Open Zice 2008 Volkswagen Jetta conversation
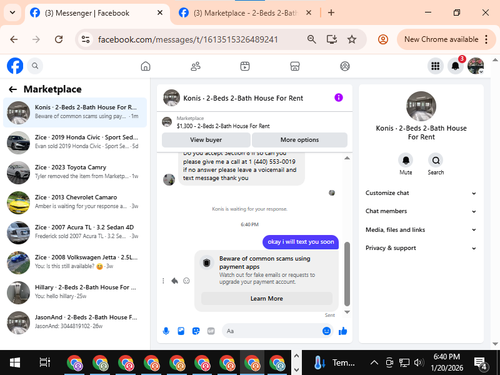 75,262
